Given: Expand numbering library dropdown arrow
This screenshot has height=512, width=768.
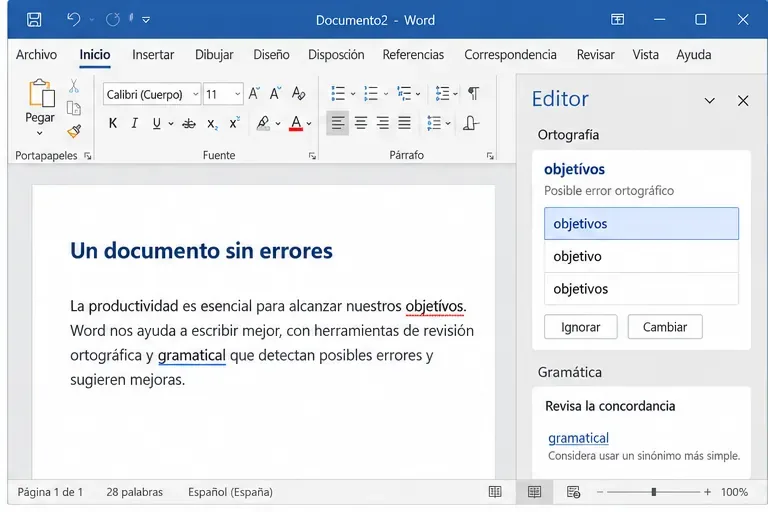Looking at the screenshot, I should click(x=386, y=94).
